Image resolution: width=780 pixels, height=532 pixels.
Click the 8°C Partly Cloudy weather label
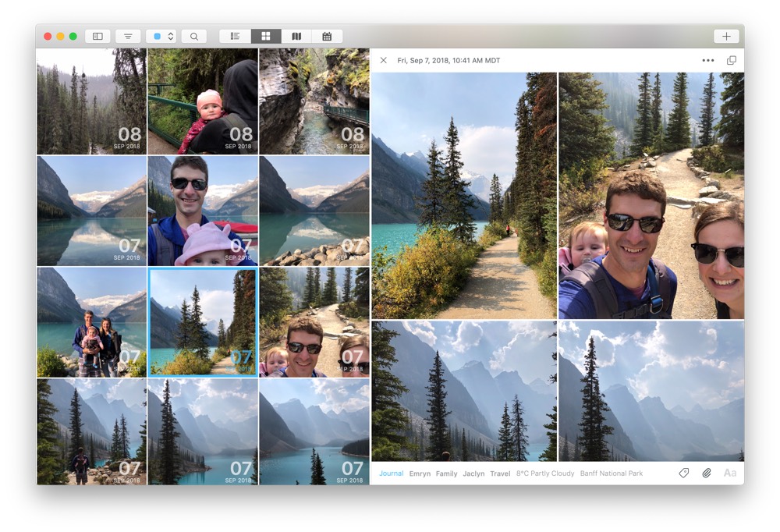(x=545, y=473)
